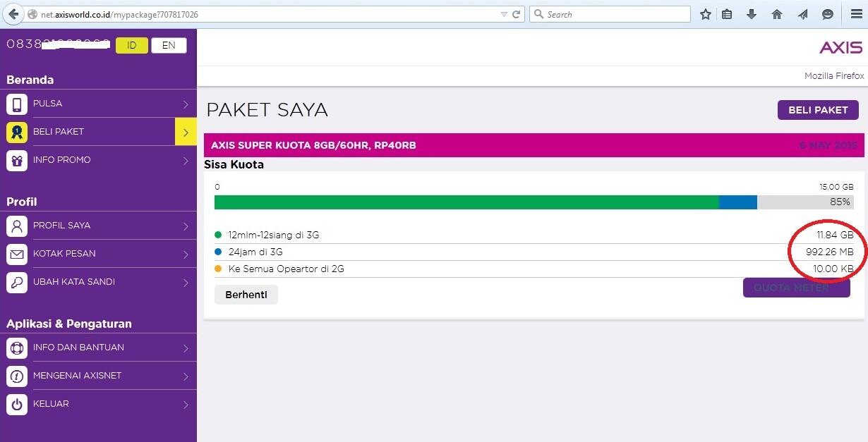
Task: Click the Firefox Search box
Action: pyautogui.click(x=610, y=14)
